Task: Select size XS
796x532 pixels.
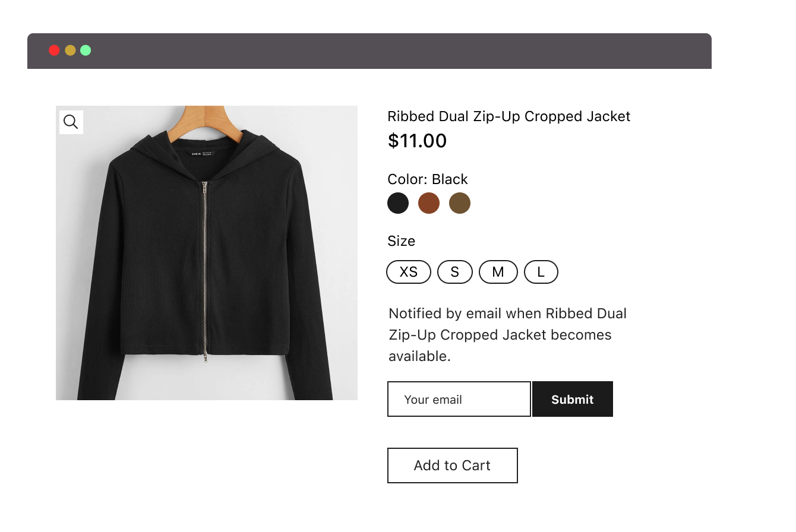Action: 409,272
